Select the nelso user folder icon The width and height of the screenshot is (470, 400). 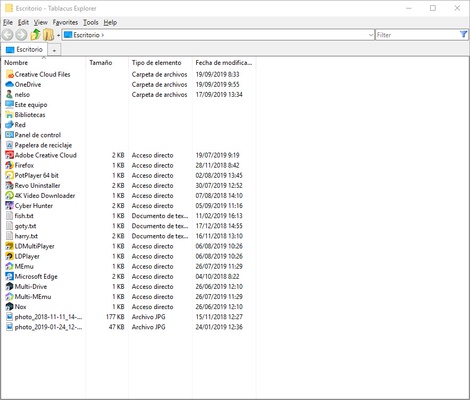pos(10,94)
